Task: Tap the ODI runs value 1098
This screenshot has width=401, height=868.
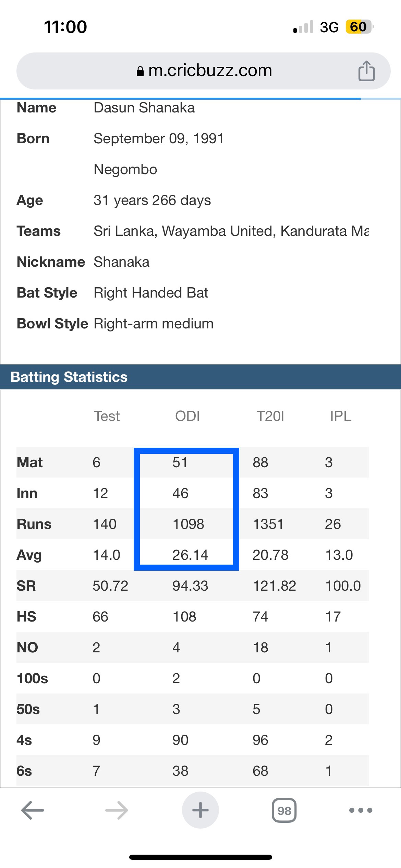Action: coord(188,524)
